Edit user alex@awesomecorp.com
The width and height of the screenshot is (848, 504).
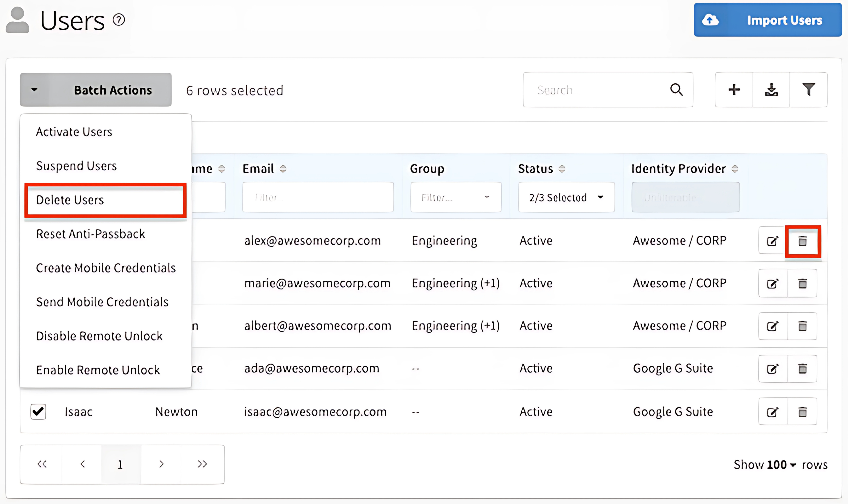[773, 241]
